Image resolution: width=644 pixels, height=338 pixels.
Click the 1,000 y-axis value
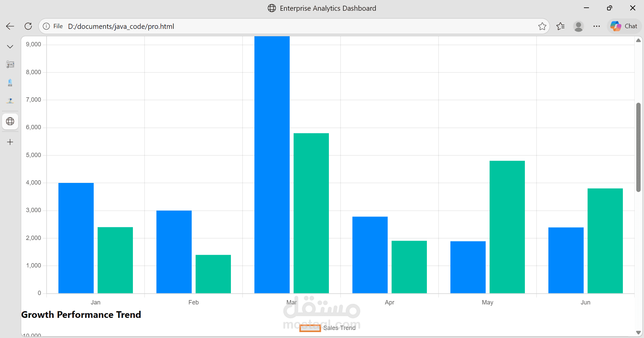(34, 265)
